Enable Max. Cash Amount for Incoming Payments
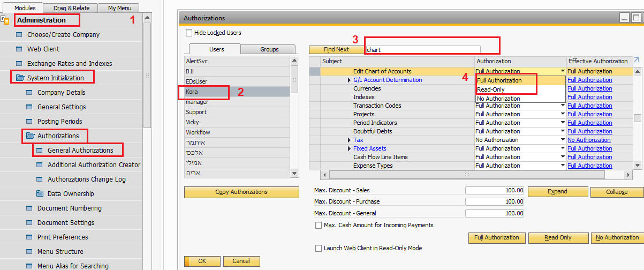This screenshot has height=270, width=644. coord(319,226)
